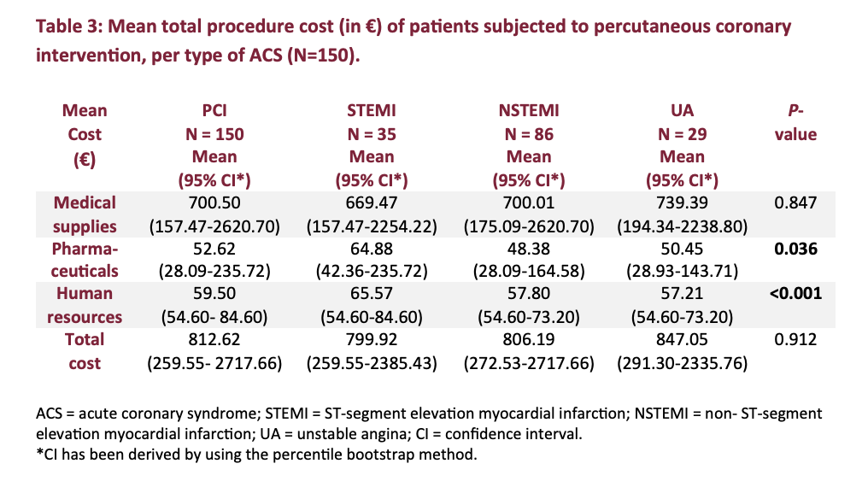Screen dimensions: 868x487
Task: Click the bold <0.001 P-value
Action: [795, 294]
